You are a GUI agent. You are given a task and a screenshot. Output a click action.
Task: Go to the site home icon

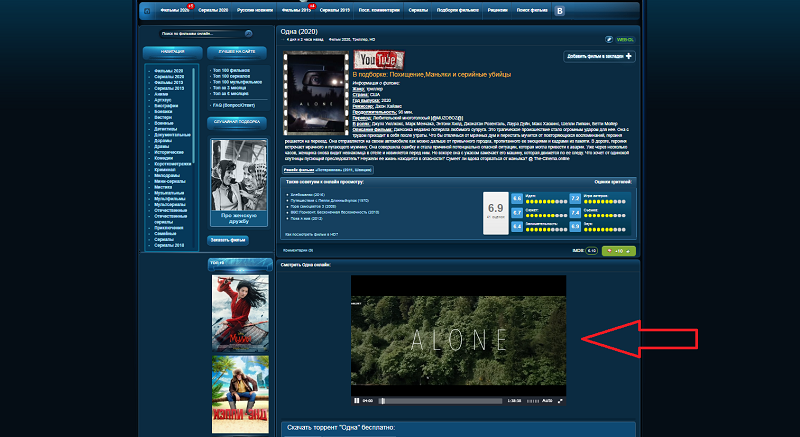point(147,11)
